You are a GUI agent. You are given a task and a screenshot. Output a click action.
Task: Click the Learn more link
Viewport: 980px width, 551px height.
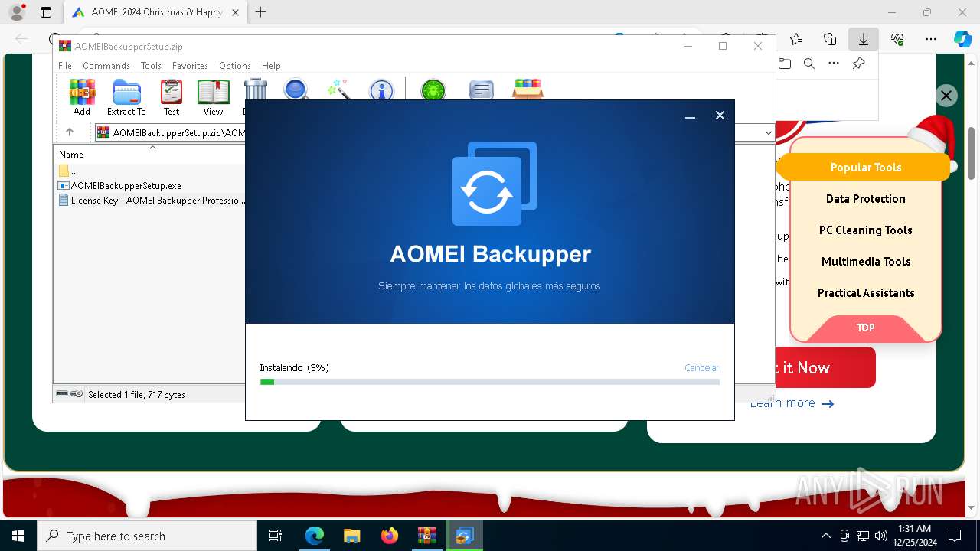pyautogui.click(x=792, y=403)
